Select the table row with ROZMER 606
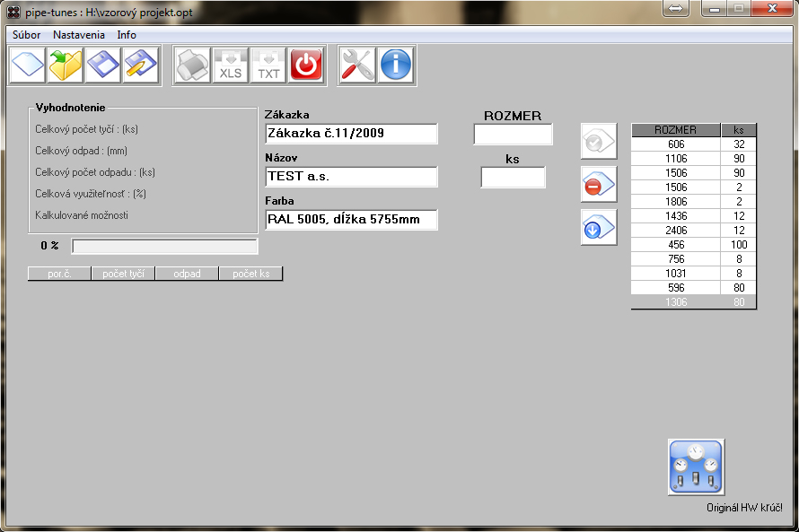 pyautogui.click(x=694, y=144)
